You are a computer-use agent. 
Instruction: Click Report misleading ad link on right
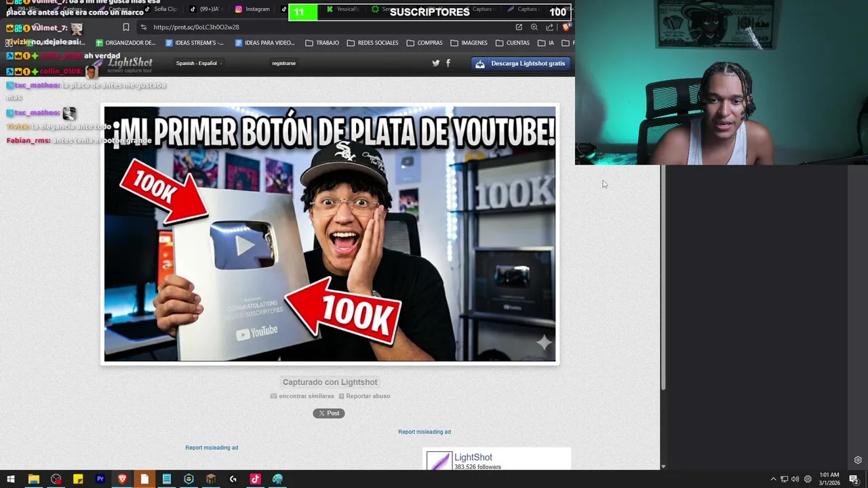[425, 432]
